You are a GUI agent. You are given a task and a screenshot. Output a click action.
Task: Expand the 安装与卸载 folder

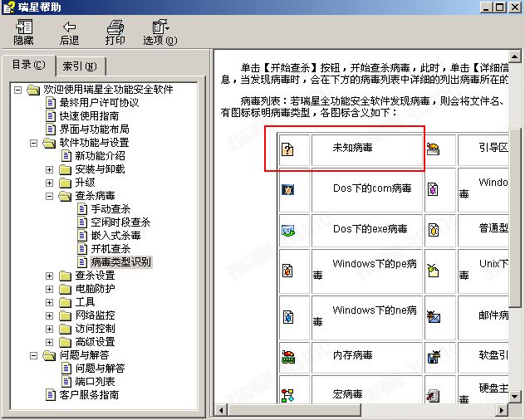coord(49,169)
